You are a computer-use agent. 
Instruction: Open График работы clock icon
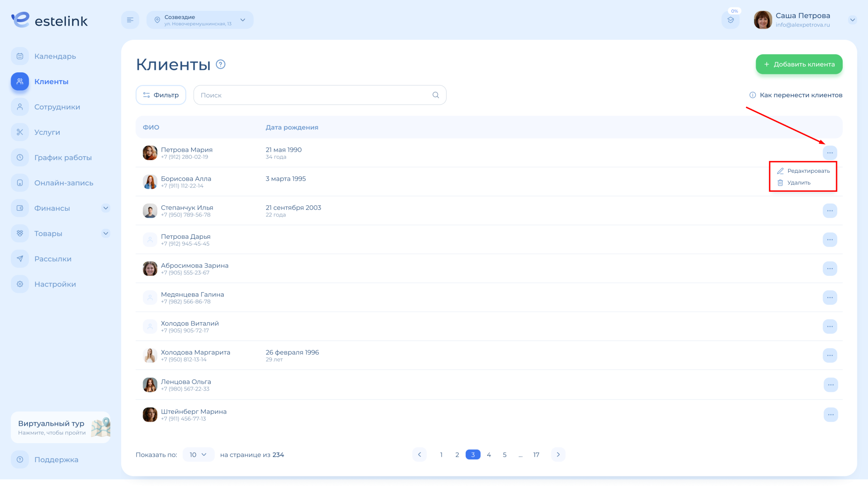click(x=20, y=157)
